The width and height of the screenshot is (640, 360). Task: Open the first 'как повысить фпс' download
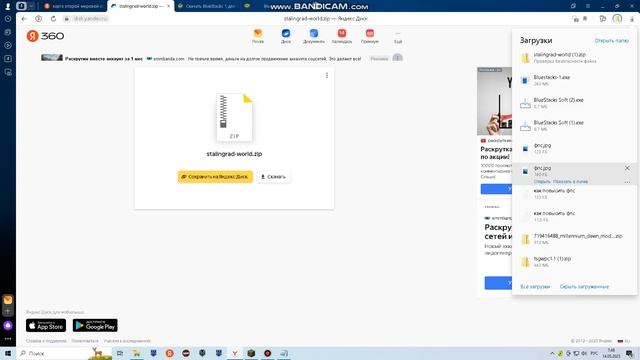pos(574,193)
